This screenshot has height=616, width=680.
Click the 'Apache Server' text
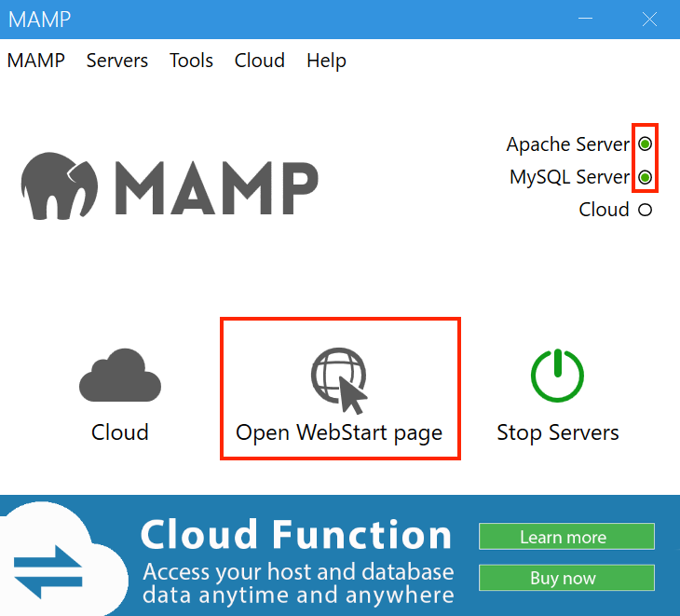(x=567, y=144)
